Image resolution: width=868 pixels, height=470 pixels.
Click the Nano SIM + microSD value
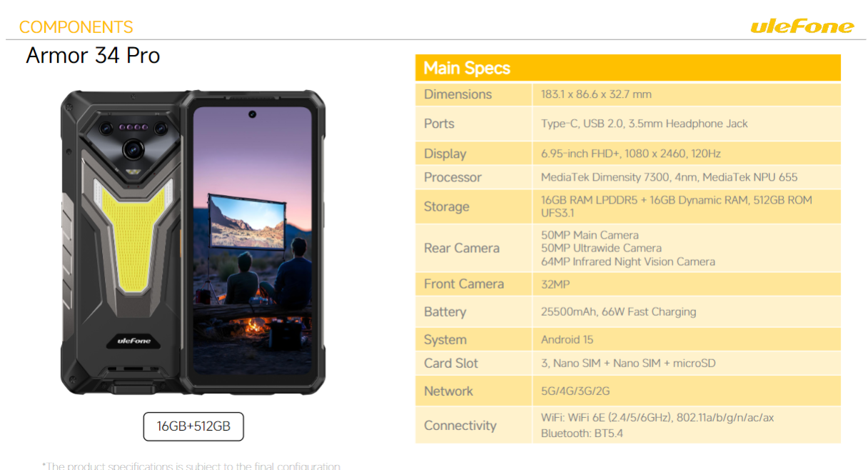coord(627,363)
